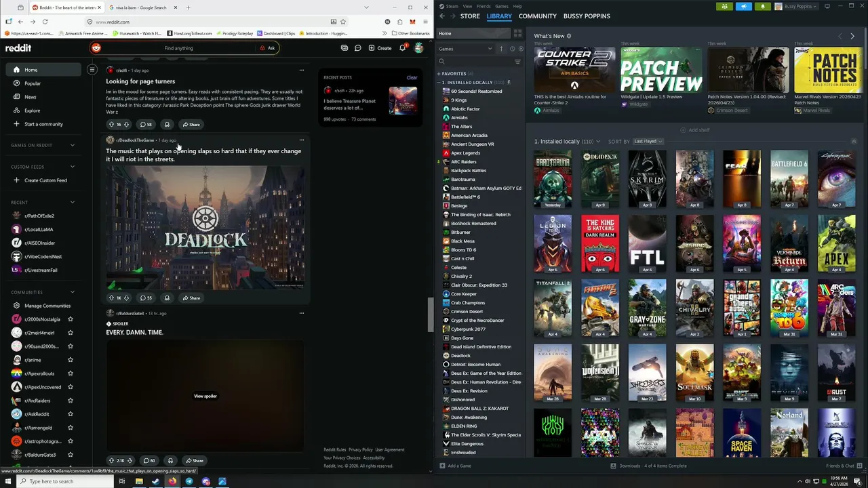This screenshot has width=868, height=488.
Task: Favorite r/2000sNostalgia with star
Action: click(x=71, y=319)
